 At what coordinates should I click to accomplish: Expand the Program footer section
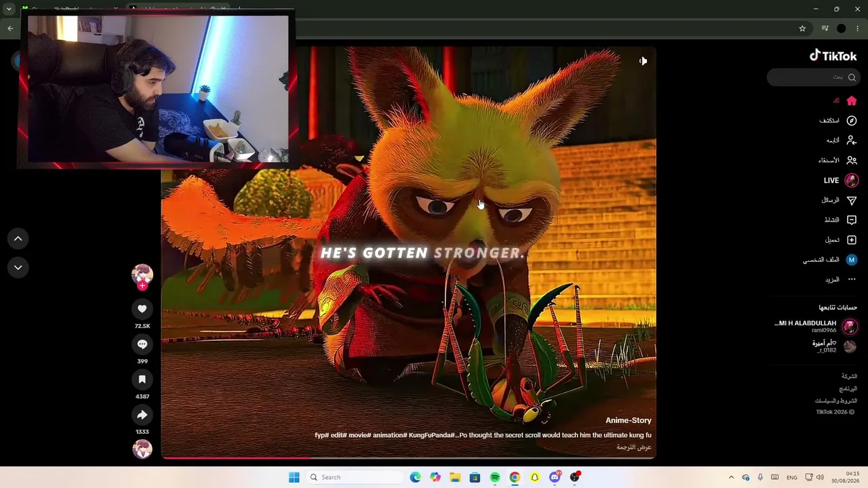[848, 389]
